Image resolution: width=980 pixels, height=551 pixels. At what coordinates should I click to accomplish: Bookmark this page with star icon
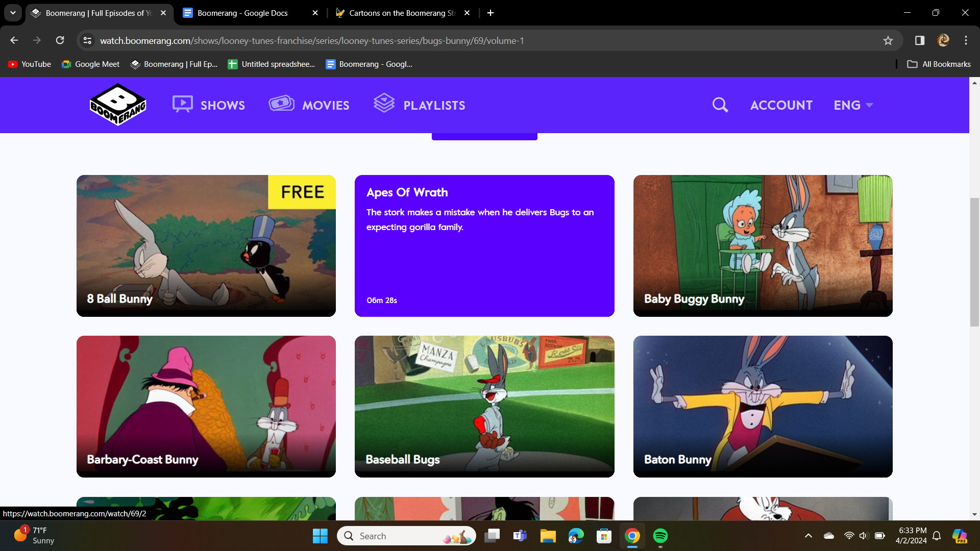888,40
